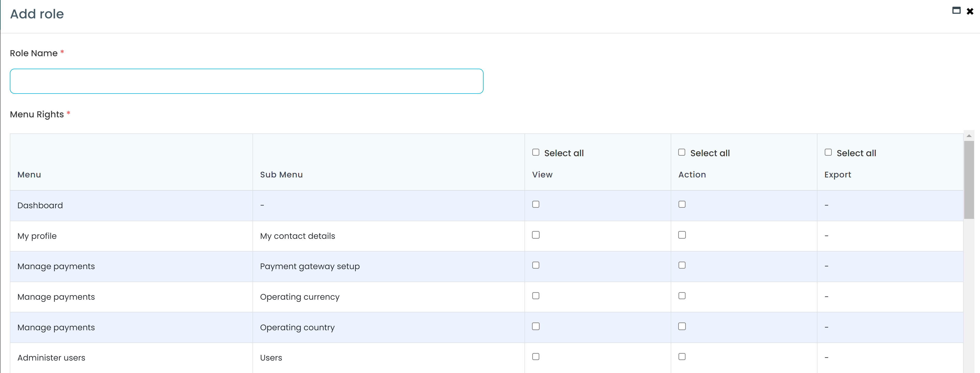Viewport: 980px width, 373px height.
Task: Tick View for Operating country
Action: pos(536,327)
